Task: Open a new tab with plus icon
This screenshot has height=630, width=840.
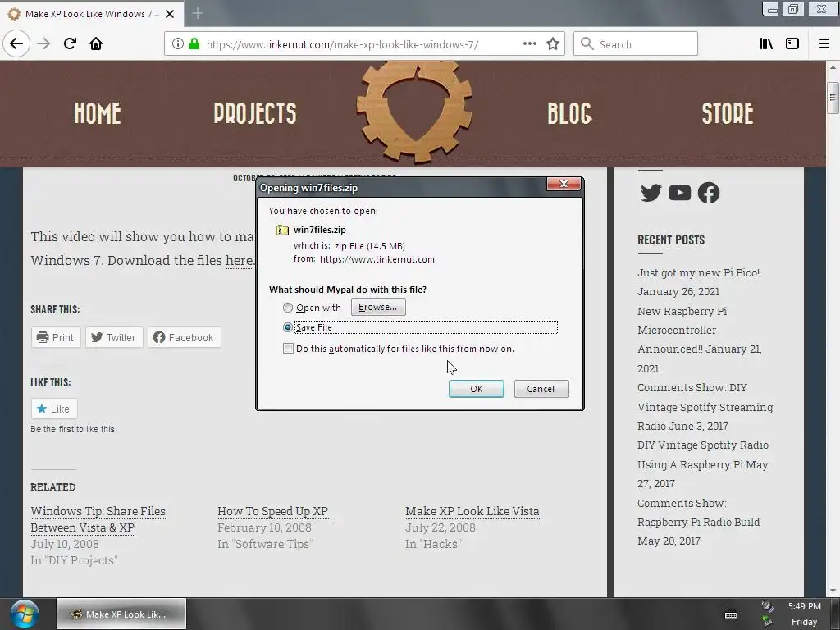Action: [x=198, y=13]
